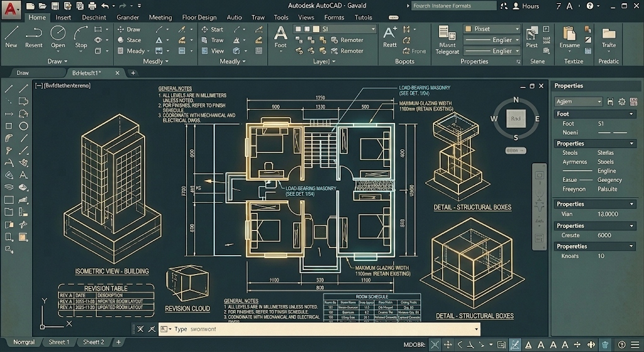Toggle the highlighted pen tracking icon in the status bar
This screenshot has height=352, width=644.
pyautogui.click(x=514, y=344)
